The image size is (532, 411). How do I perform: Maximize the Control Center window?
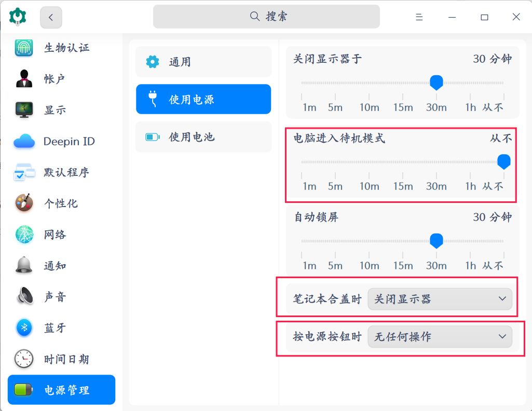pyautogui.click(x=484, y=17)
